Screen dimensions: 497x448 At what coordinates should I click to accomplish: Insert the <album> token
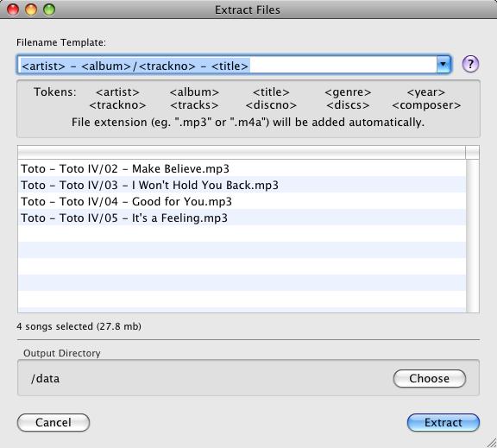click(194, 92)
